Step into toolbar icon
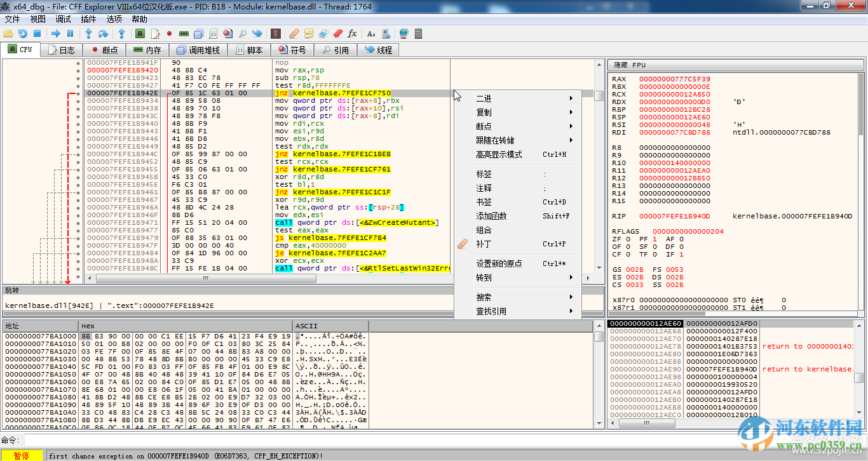 [88, 33]
